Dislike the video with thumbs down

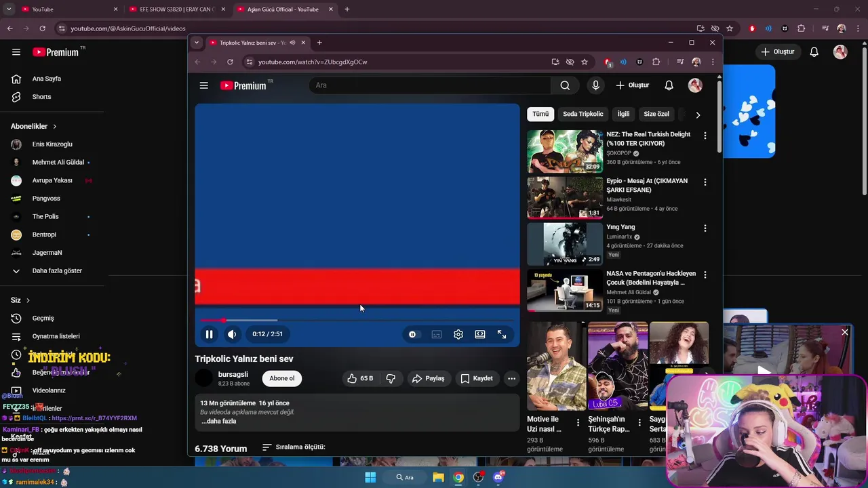391,378
